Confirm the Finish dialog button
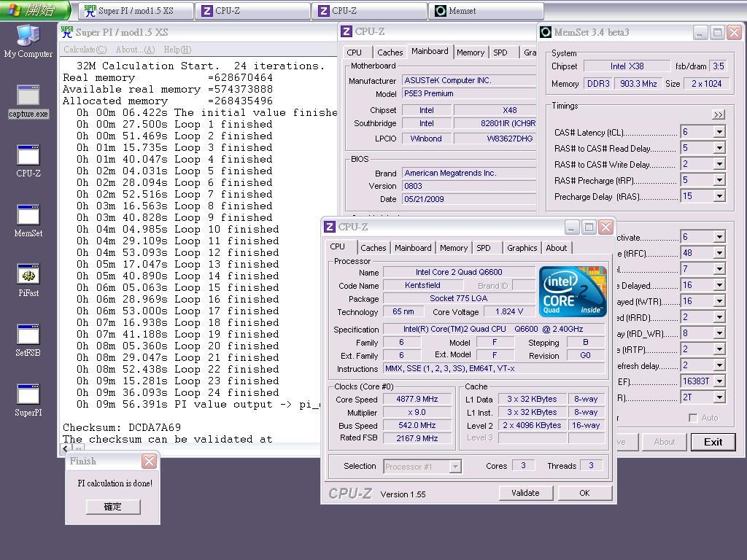The width and height of the screenshot is (747, 560). coord(113,507)
